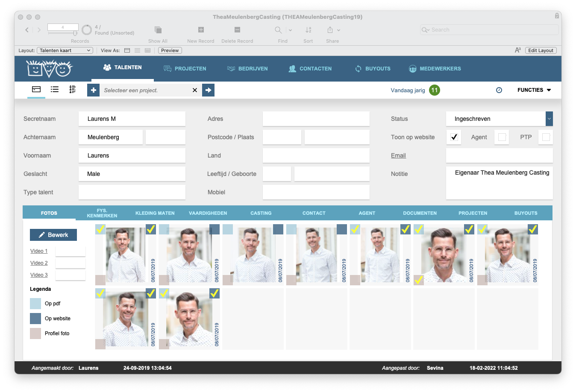Open the MEDEWERKERS main tab
This screenshot has height=392, width=576.
(x=435, y=68)
